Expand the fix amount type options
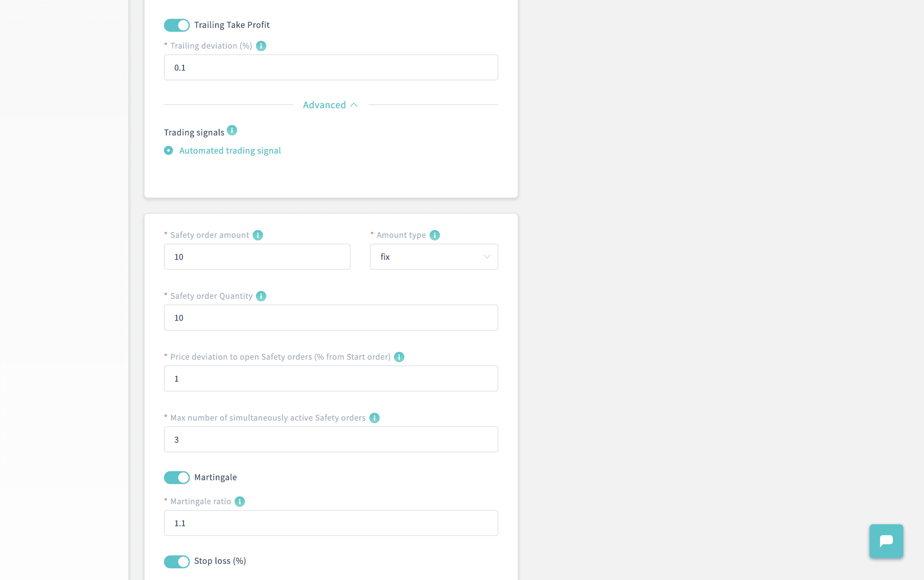This screenshot has width=924, height=580. (x=433, y=256)
